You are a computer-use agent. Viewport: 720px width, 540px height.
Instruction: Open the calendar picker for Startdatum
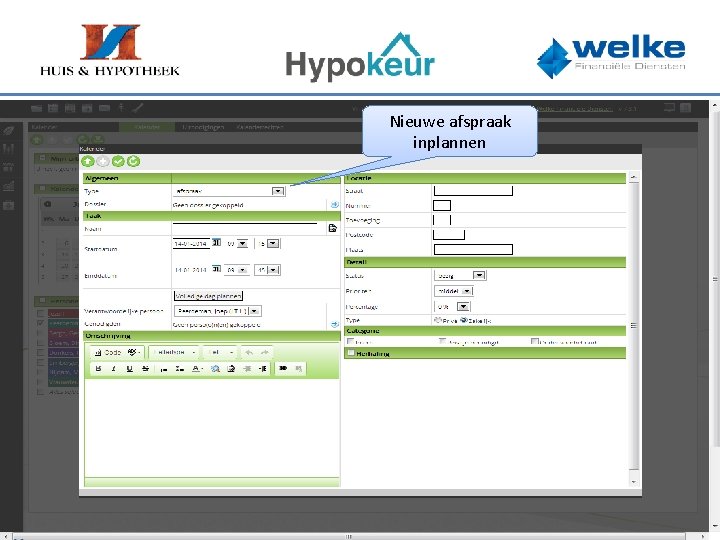pyautogui.click(x=216, y=242)
